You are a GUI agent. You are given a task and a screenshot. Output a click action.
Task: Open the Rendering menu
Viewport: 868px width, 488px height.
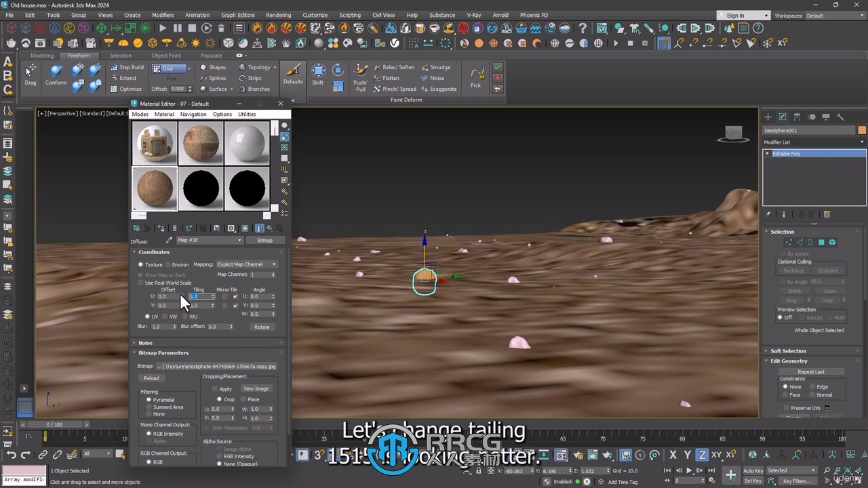[x=278, y=15]
